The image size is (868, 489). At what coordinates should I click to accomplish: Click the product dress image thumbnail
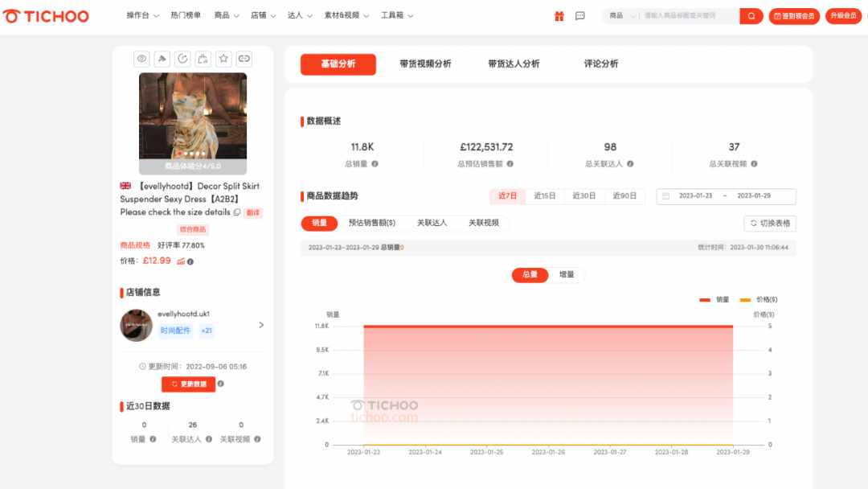(x=193, y=124)
